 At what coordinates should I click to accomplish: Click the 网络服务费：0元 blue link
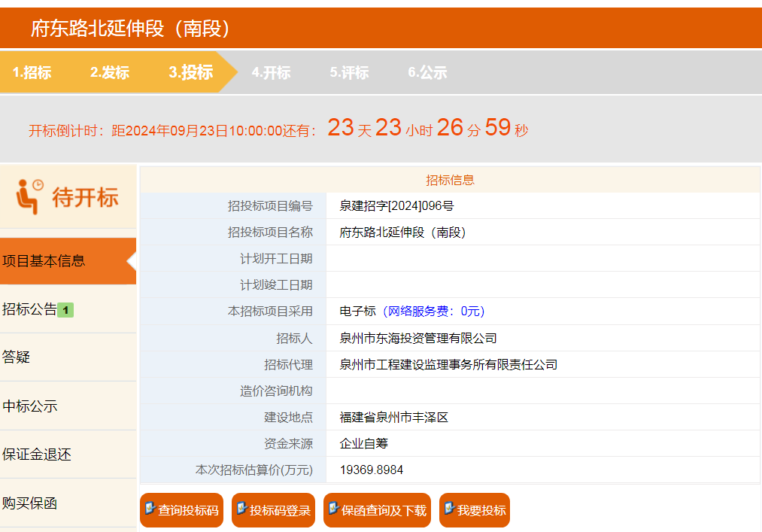(433, 312)
